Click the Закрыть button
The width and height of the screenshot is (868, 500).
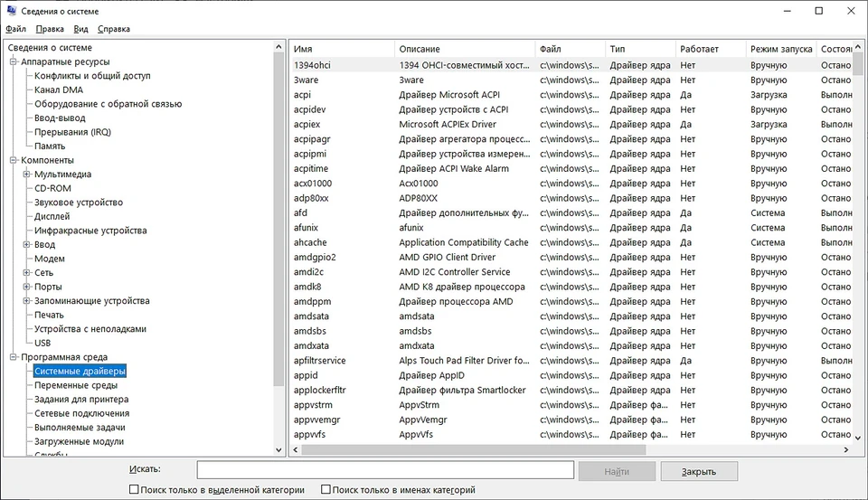click(x=699, y=471)
